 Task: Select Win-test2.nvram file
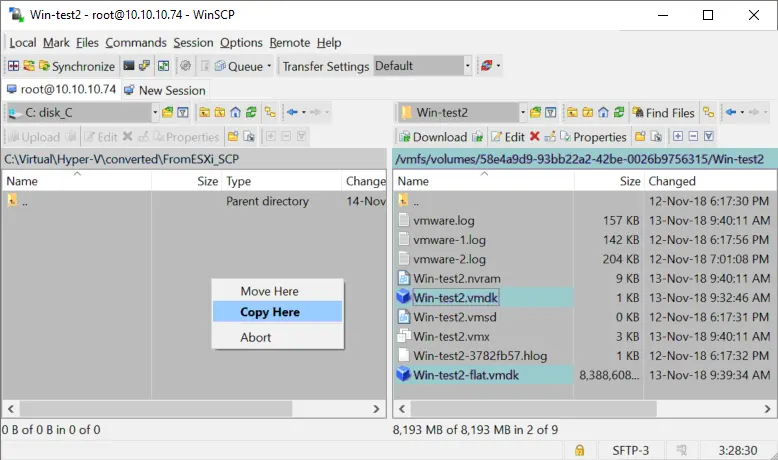456,278
